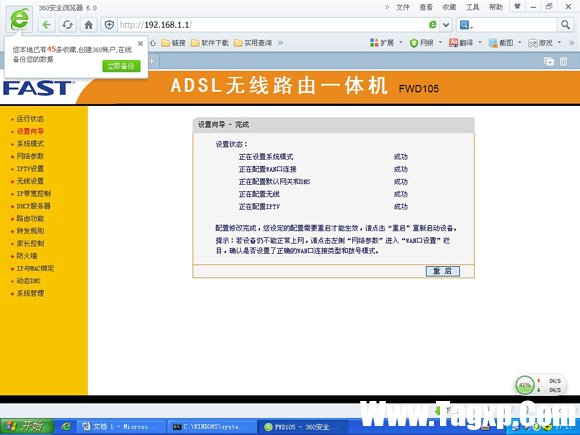Click the 截图 screenshot tool
The height and width of the screenshot is (435, 580).
[x=501, y=43]
